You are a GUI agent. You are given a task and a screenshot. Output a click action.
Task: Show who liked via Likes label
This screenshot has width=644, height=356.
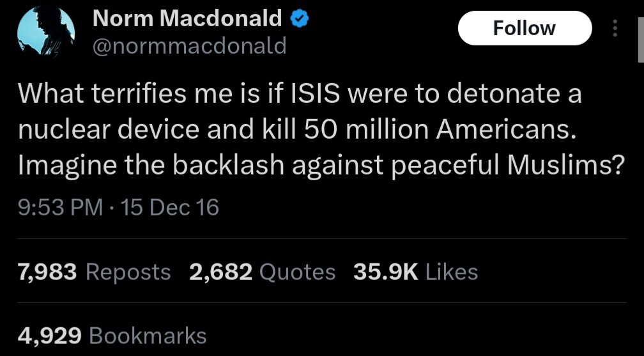coord(451,272)
